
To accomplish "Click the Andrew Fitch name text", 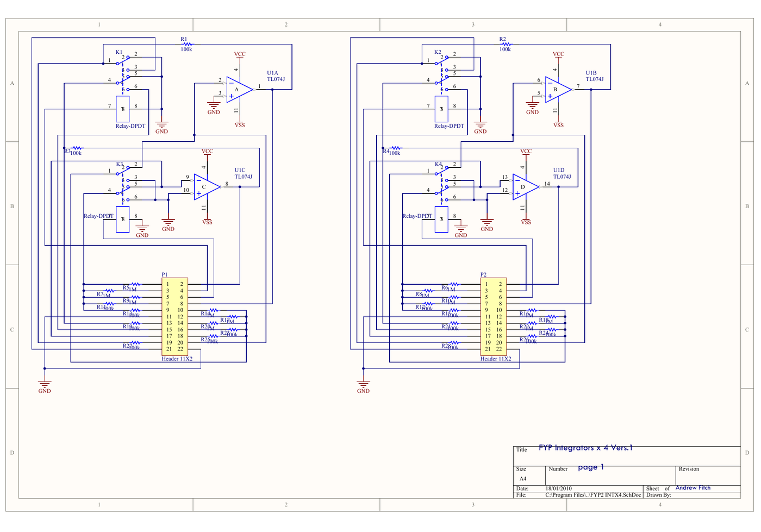I will (x=693, y=487).
